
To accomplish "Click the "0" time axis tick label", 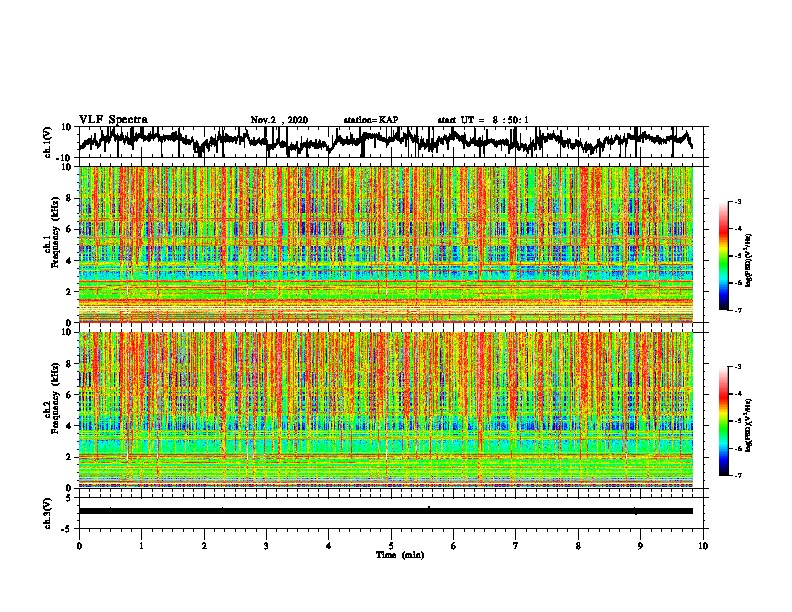I will pos(79,546).
